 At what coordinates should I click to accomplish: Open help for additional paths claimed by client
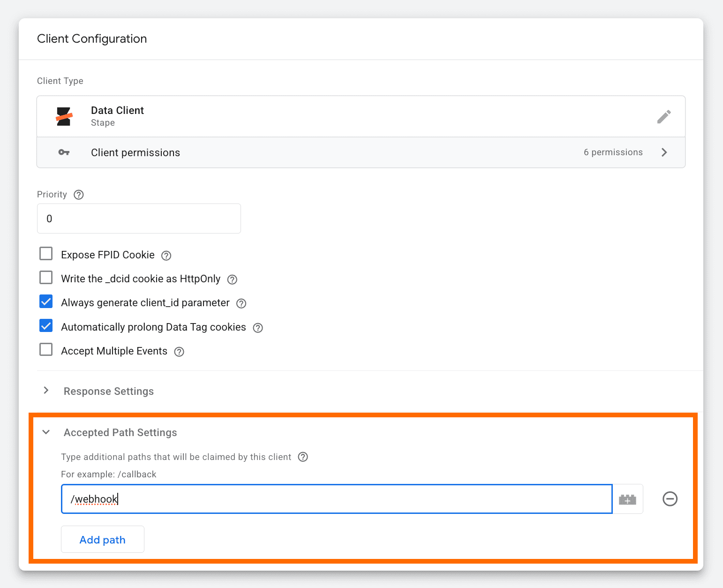click(302, 457)
